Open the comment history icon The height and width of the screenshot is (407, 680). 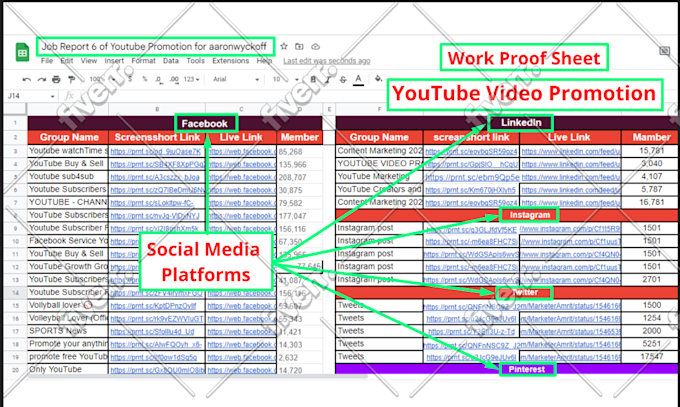click(664, 51)
